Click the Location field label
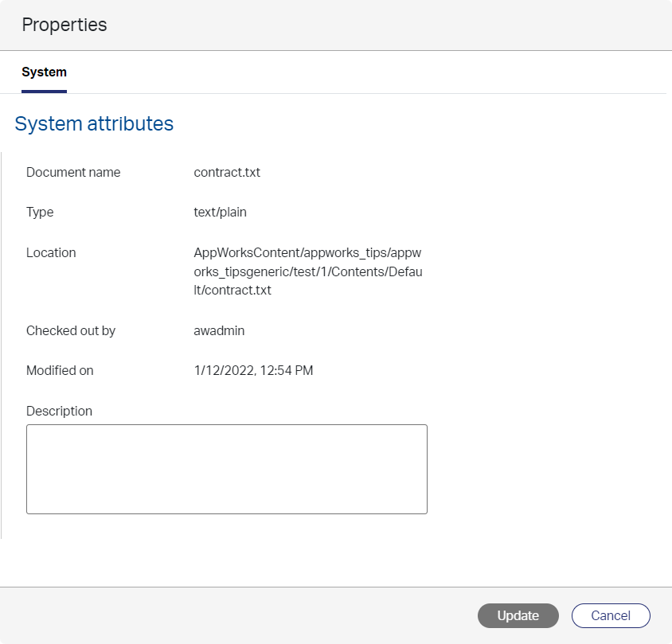 51,252
